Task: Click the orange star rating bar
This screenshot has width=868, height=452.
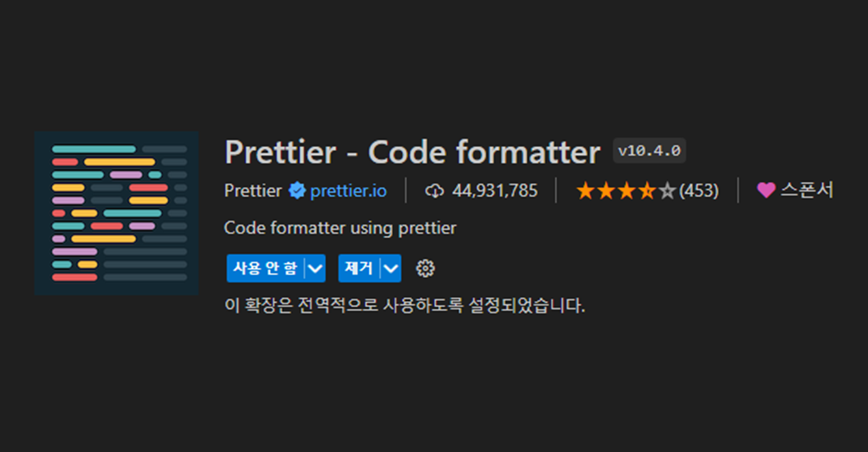Action: [x=627, y=189]
